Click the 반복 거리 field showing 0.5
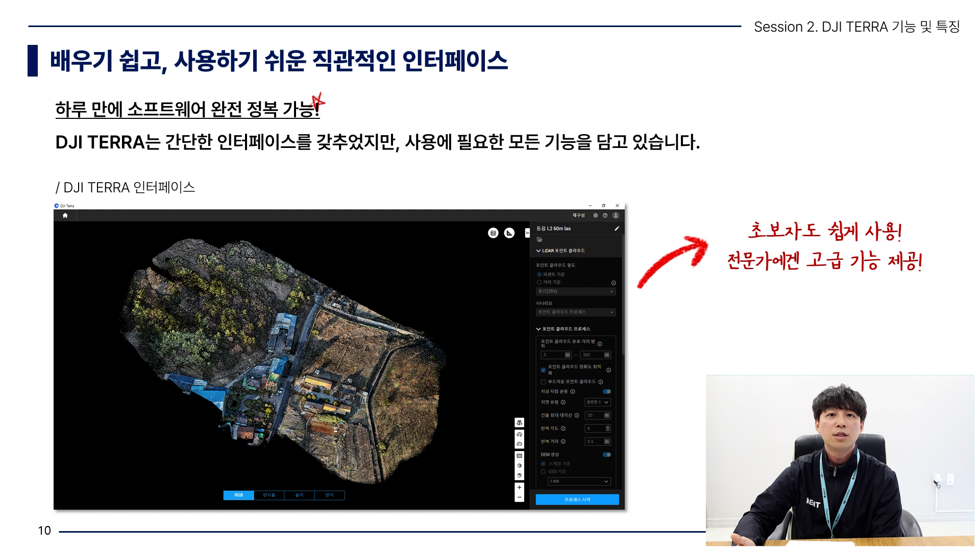Viewport: 980px width, 551px height. click(598, 442)
